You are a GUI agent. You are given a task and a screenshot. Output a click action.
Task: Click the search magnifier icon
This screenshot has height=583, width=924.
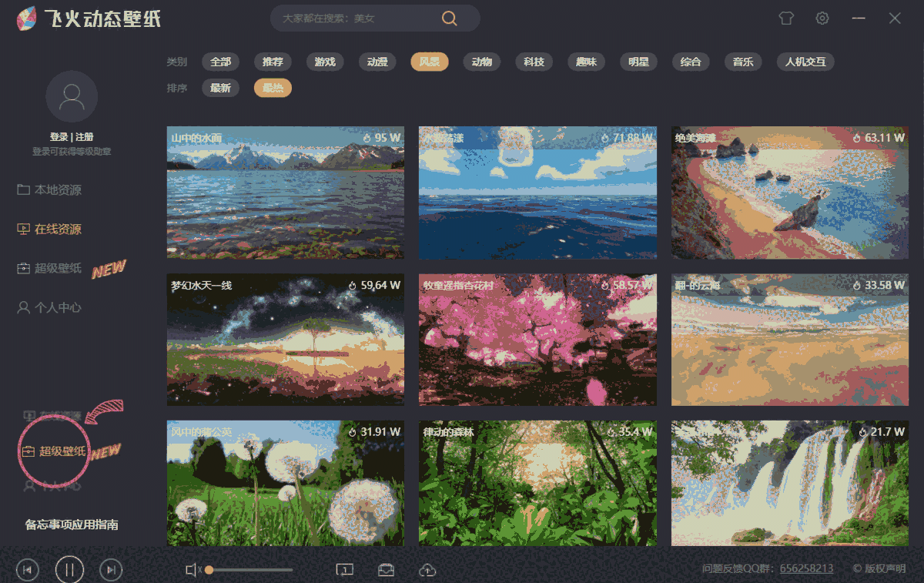449,18
